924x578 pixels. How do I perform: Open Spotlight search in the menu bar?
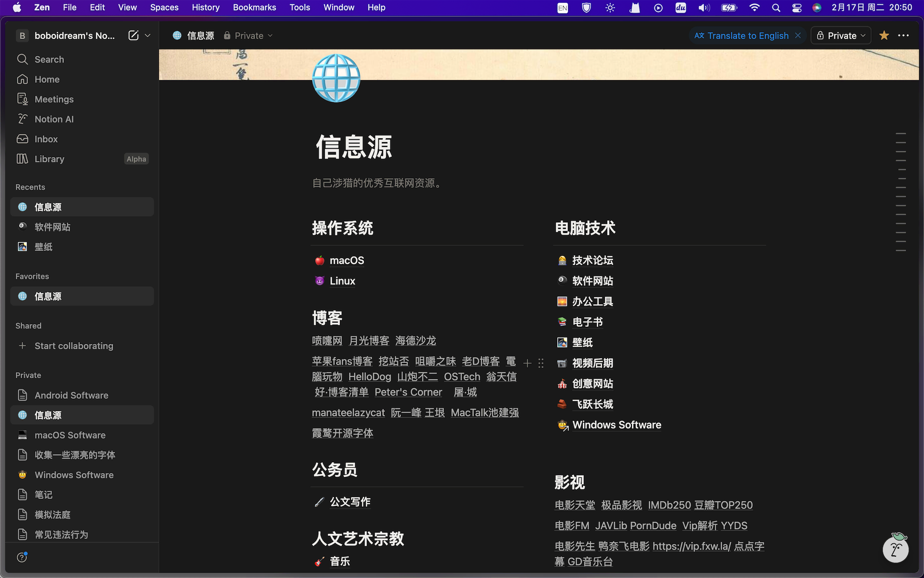776,8
